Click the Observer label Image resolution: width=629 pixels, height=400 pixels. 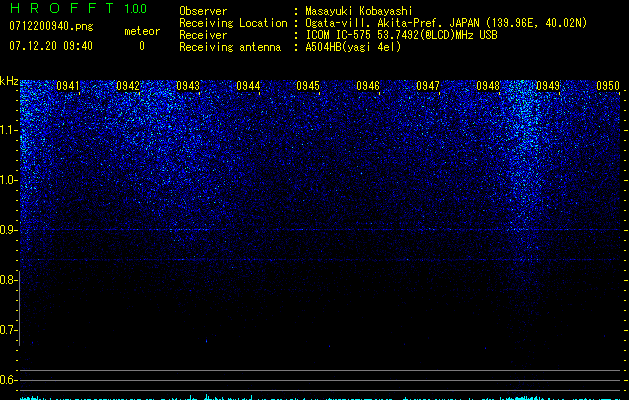[x=203, y=11]
